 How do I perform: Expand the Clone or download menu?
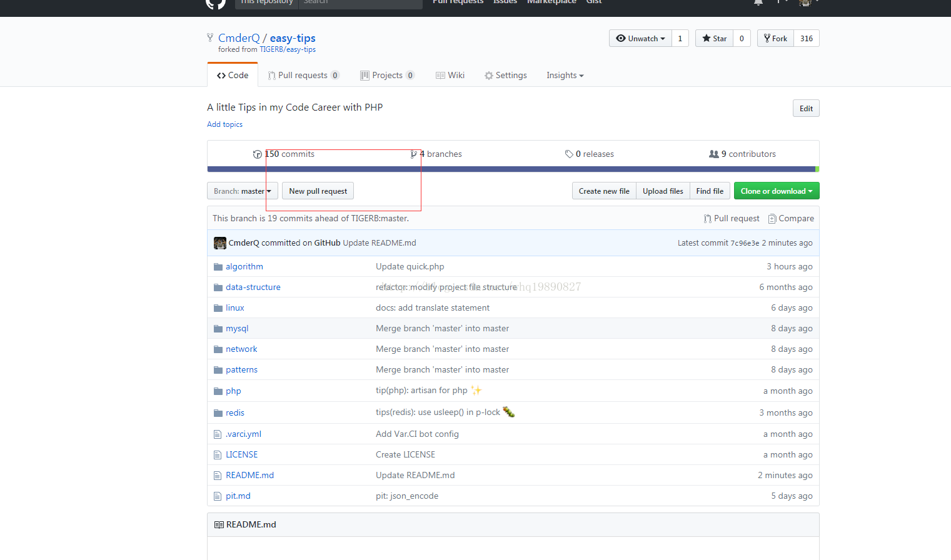coord(777,191)
